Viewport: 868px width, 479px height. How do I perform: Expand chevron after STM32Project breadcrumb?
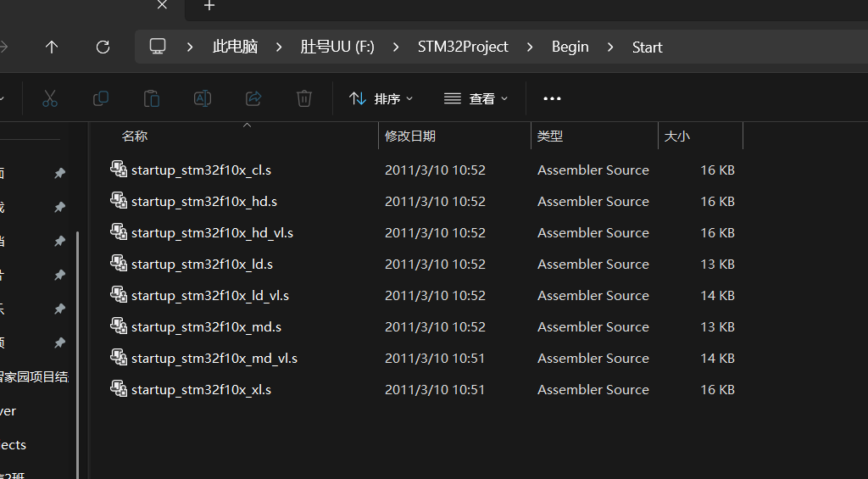[x=530, y=47]
